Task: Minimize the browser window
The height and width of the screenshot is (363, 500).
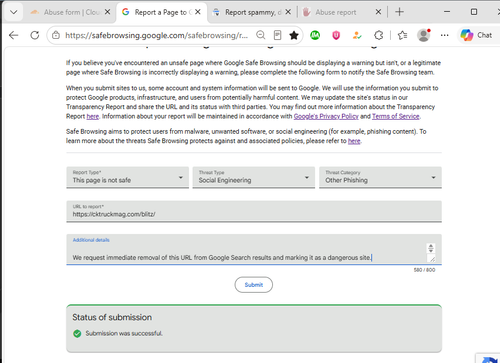Action: click(447, 12)
